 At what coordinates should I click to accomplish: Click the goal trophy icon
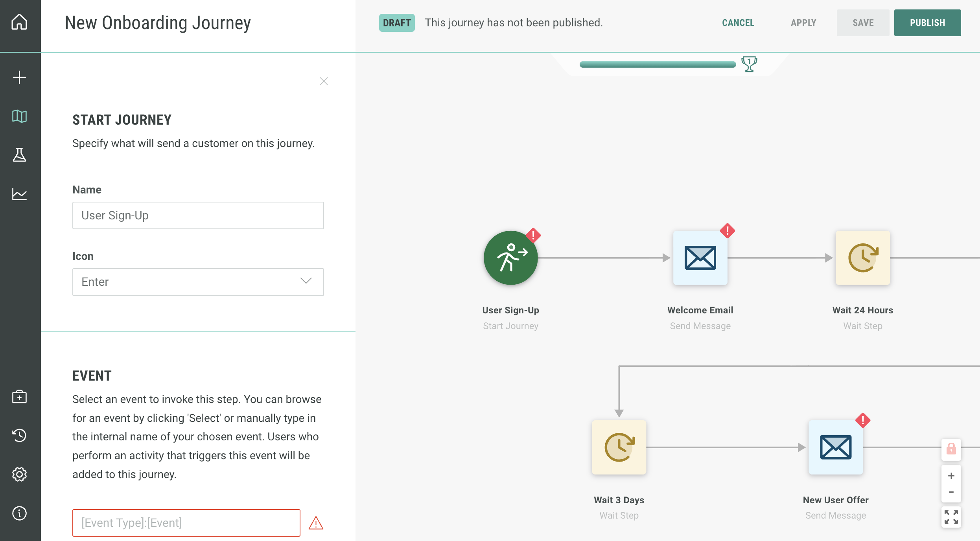(749, 64)
